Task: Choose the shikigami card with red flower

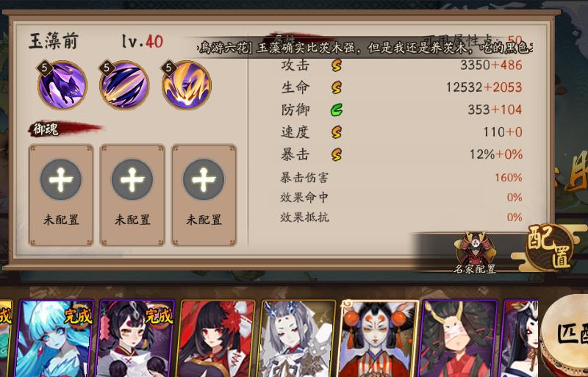Action: point(216,338)
